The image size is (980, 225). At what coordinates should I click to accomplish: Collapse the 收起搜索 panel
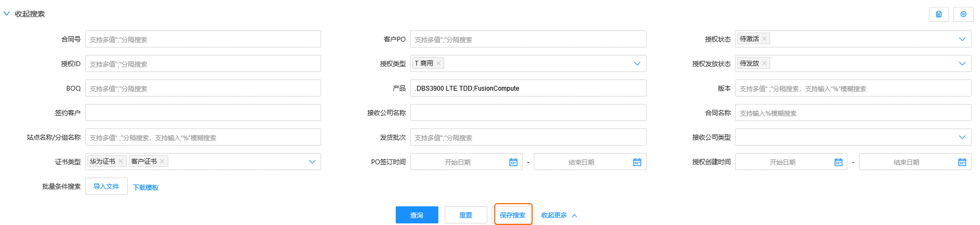24,14
